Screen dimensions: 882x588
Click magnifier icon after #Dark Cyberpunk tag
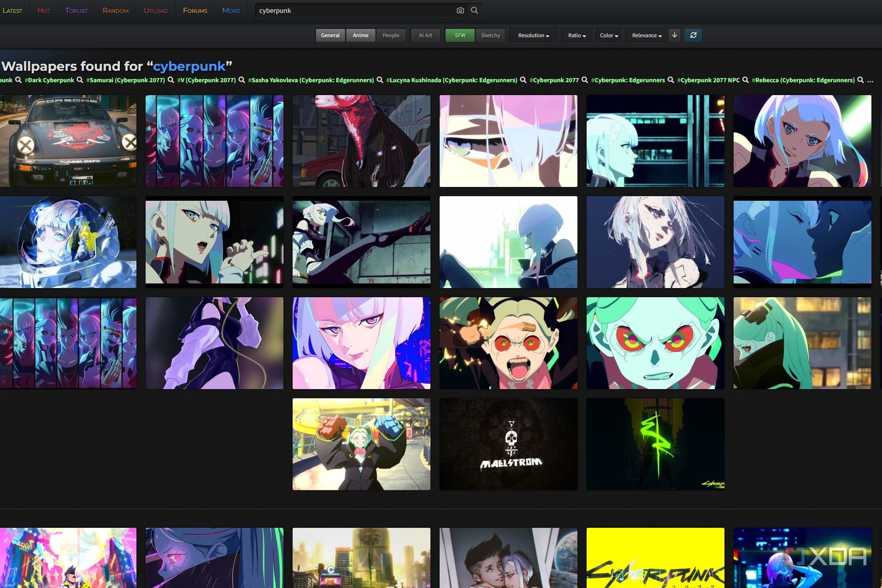[x=80, y=80]
